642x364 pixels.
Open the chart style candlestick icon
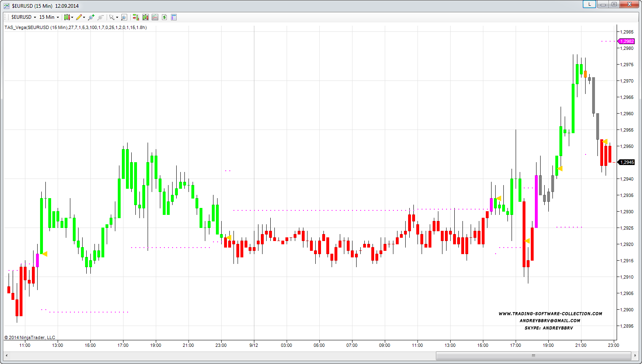(x=67, y=17)
